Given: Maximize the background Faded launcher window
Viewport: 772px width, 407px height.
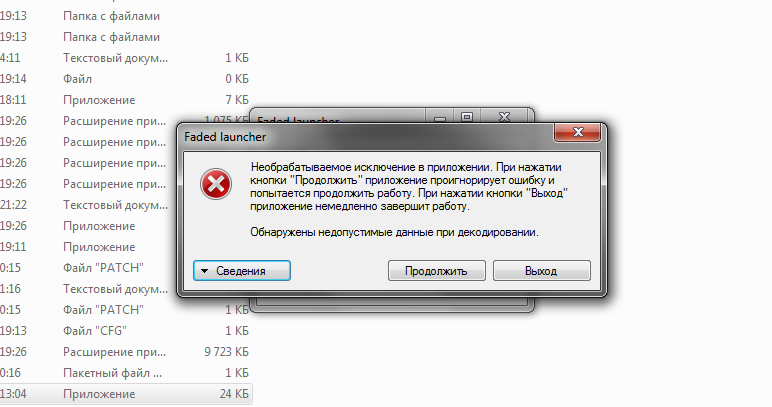Looking at the screenshot, I should tap(467, 117).
